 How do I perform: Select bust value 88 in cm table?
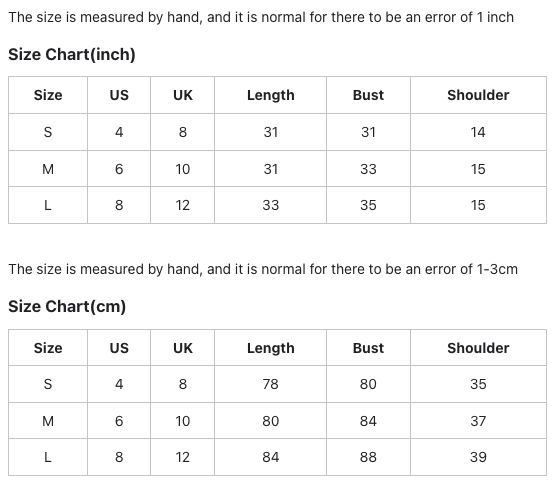click(368, 457)
